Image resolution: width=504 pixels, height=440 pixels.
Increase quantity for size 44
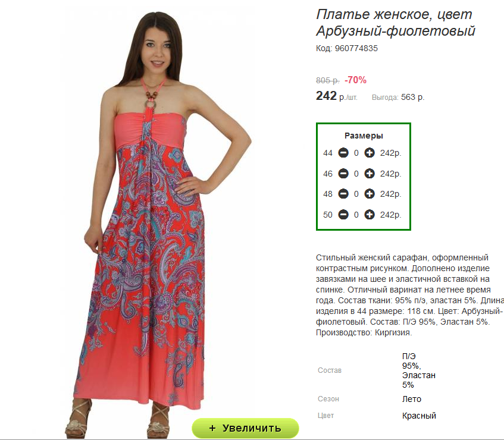coord(370,153)
